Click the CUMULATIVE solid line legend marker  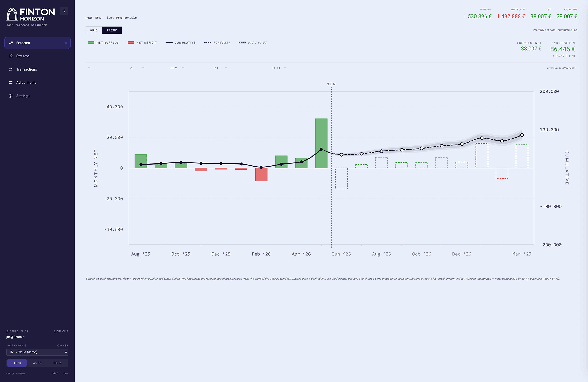tap(169, 43)
